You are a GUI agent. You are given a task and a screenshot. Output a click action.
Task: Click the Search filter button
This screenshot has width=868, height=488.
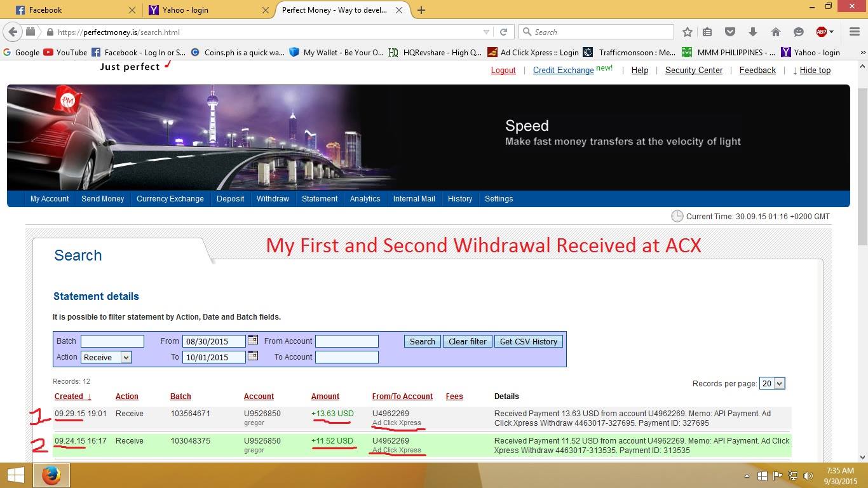pyautogui.click(x=422, y=341)
